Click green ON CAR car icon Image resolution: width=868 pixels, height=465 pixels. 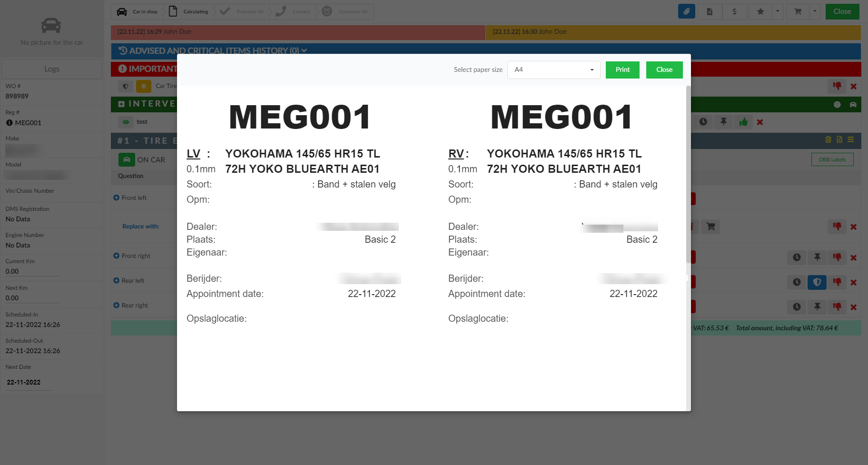[127, 159]
